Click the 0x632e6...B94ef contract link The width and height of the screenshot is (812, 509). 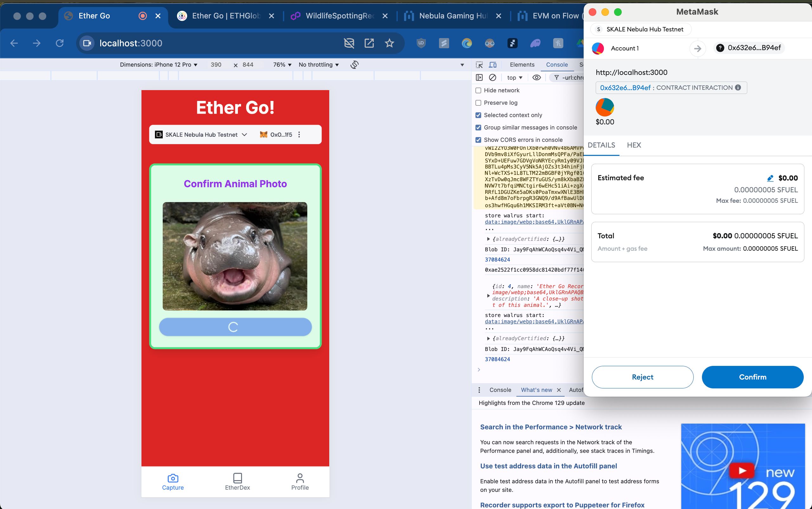[x=625, y=88]
